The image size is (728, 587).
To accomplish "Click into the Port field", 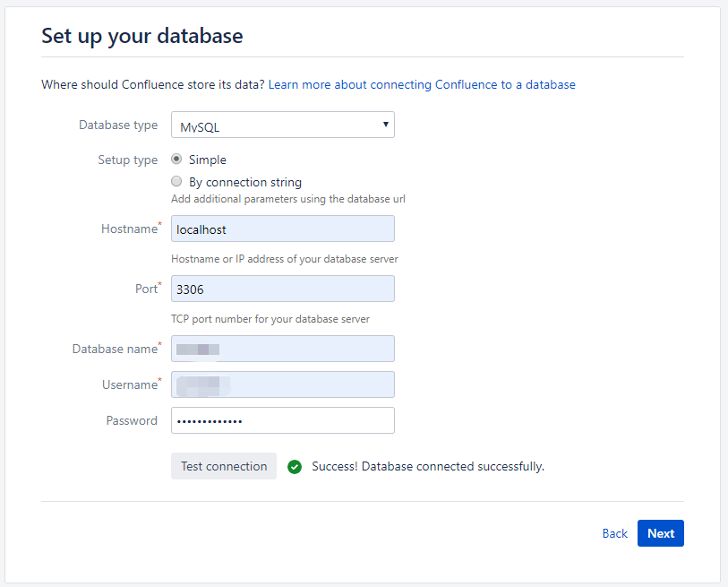I will [283, 289].
